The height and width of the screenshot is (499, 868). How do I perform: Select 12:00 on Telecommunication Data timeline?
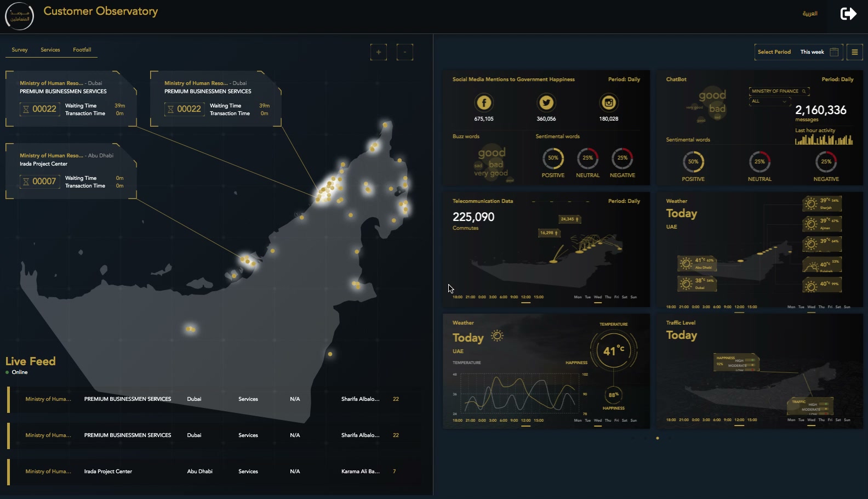pyautogui.click(x=526, y=297)
